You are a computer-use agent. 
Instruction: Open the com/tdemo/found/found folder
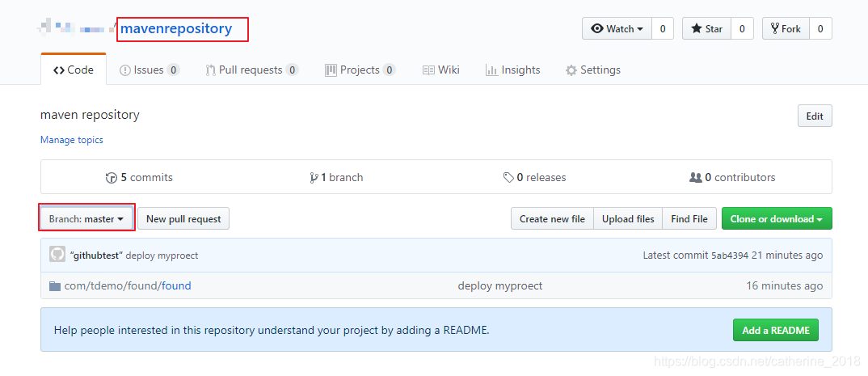(x=176, y=285)
